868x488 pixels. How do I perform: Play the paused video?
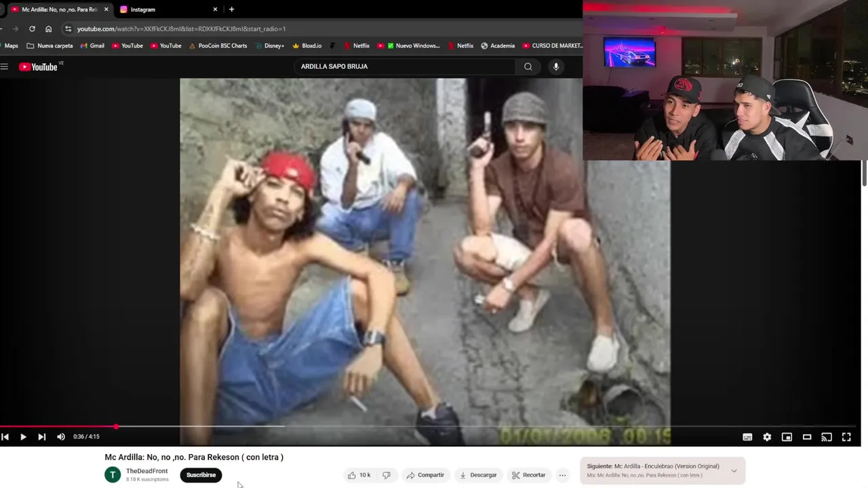[23, 437]
